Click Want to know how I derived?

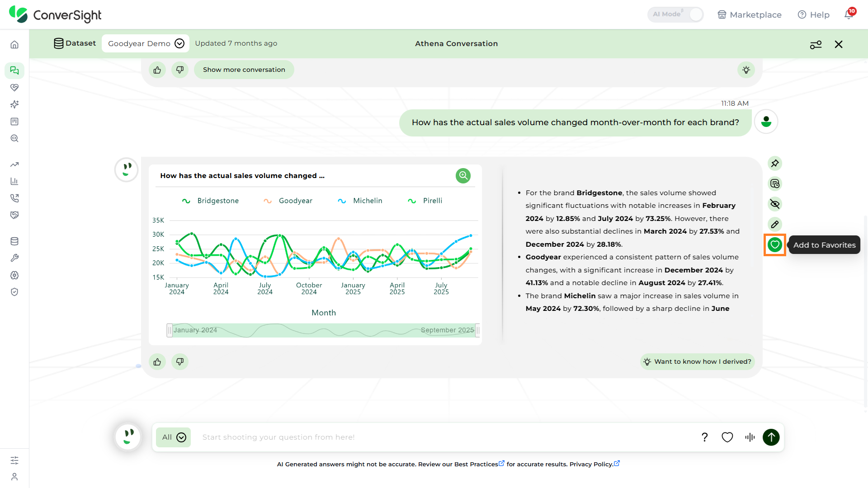coord(697,361)
